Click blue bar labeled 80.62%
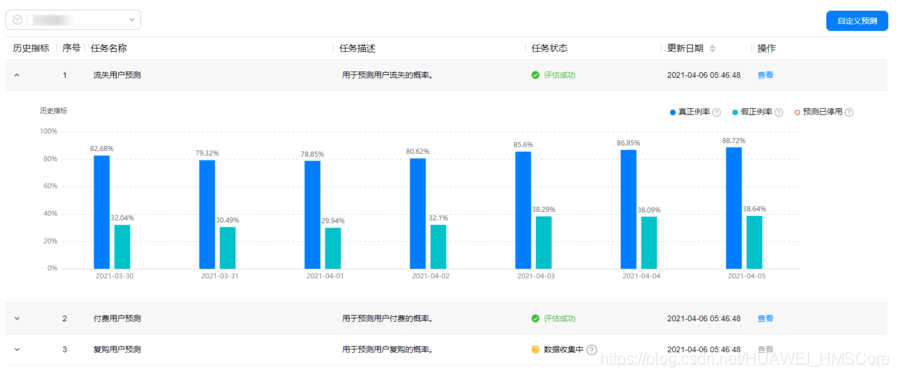The height and width of the screenshot is (377, 899). (x=418, y=213)
